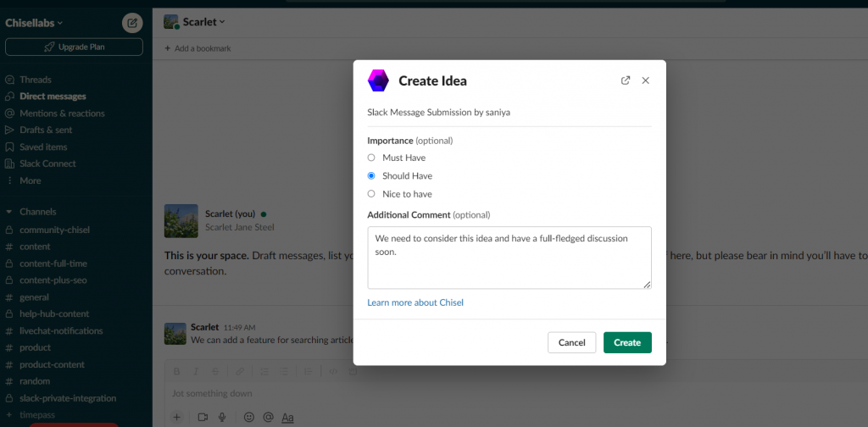Open Saved items
The width and height of the screenshot is (868, 427).
point(43,147)
